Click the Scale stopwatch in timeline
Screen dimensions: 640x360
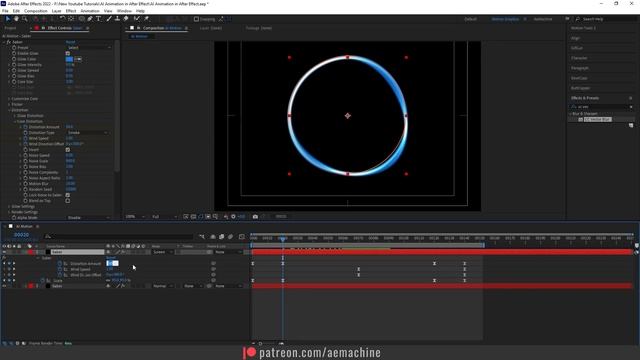click(x=42, y=280)
